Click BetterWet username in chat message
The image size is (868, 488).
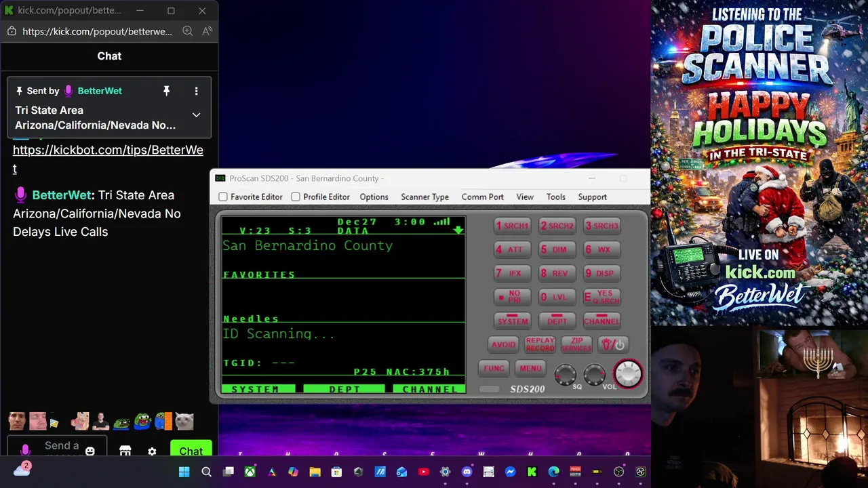coord(61,195)
